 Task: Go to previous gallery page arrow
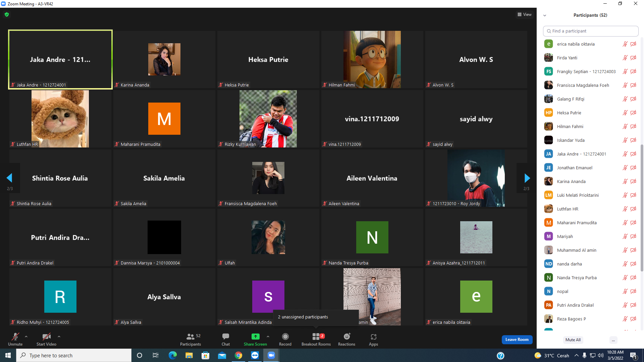(9, 178)
